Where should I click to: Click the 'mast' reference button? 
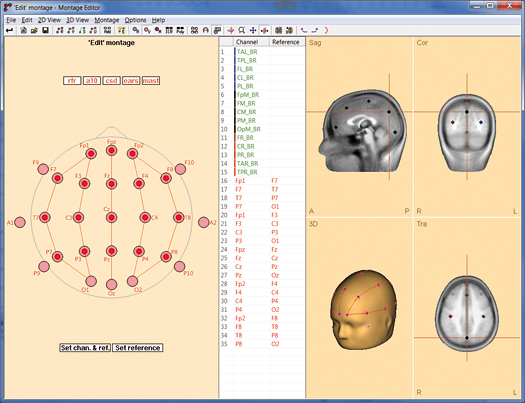coord(151,81)
